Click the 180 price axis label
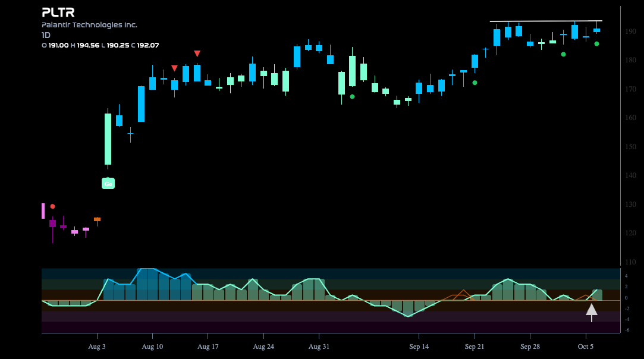 pos(630,60)
